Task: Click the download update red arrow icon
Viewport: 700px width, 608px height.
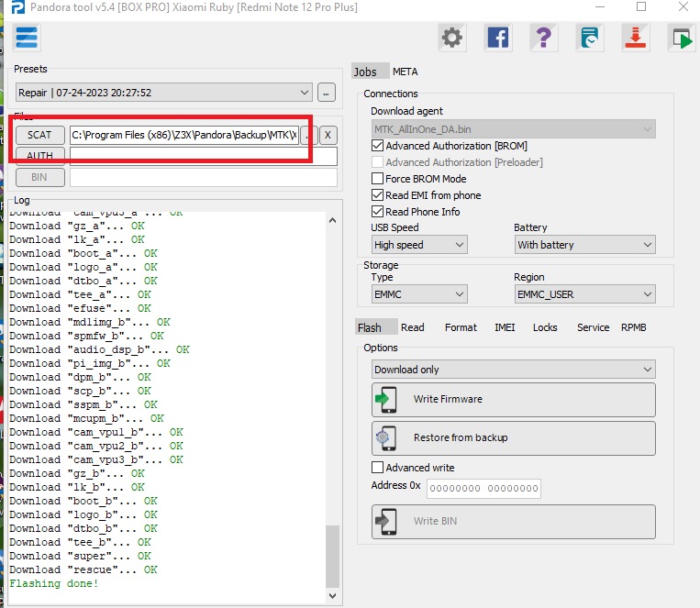Action: tap(635, 38)
